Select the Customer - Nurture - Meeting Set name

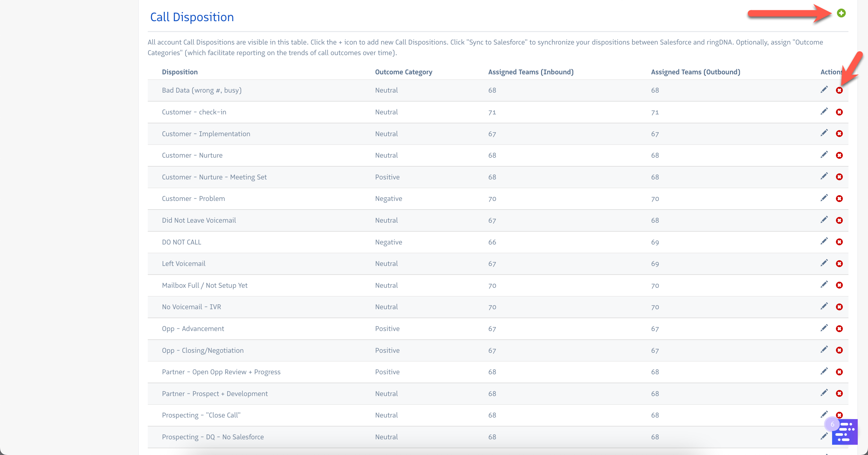214,177
